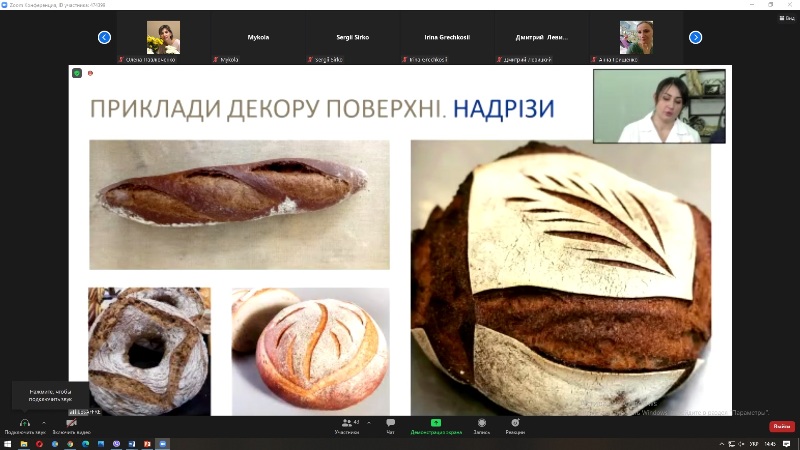This screenshot has width=800, height=450.
Task: Open the View (Вид) layout menu
Action: click(x=787, y=18)
